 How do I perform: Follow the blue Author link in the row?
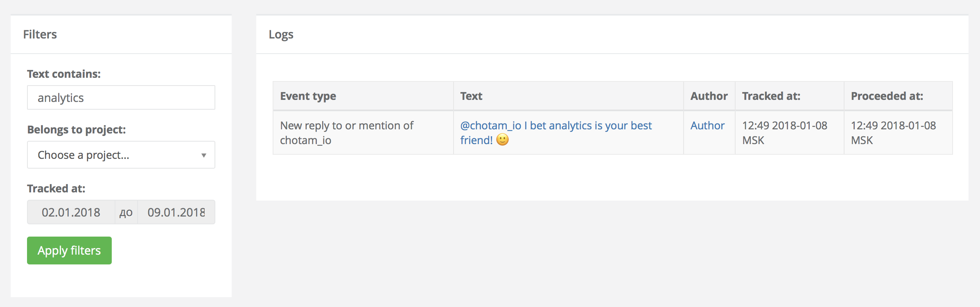707,126
